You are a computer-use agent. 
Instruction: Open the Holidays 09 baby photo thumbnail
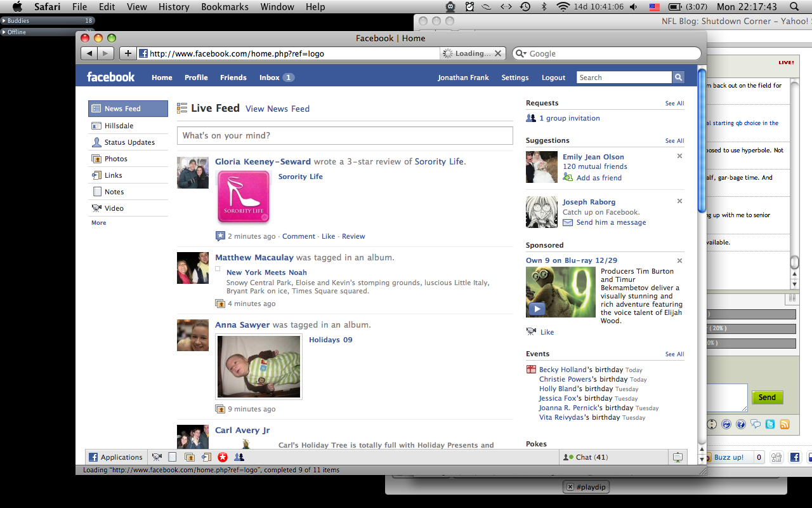tap(259, 367)
